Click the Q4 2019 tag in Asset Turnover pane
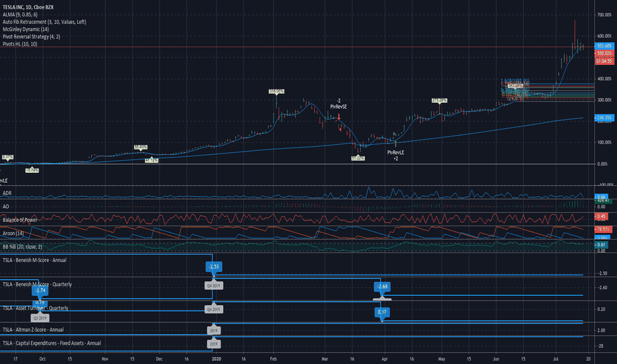The width and height of the screenshot is (617, 364). tap(214, 310)
